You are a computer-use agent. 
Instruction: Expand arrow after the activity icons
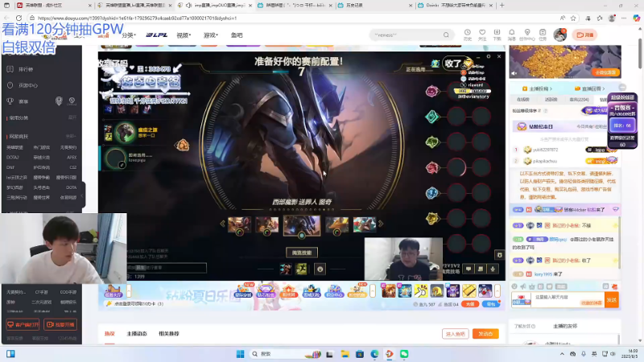373,290
